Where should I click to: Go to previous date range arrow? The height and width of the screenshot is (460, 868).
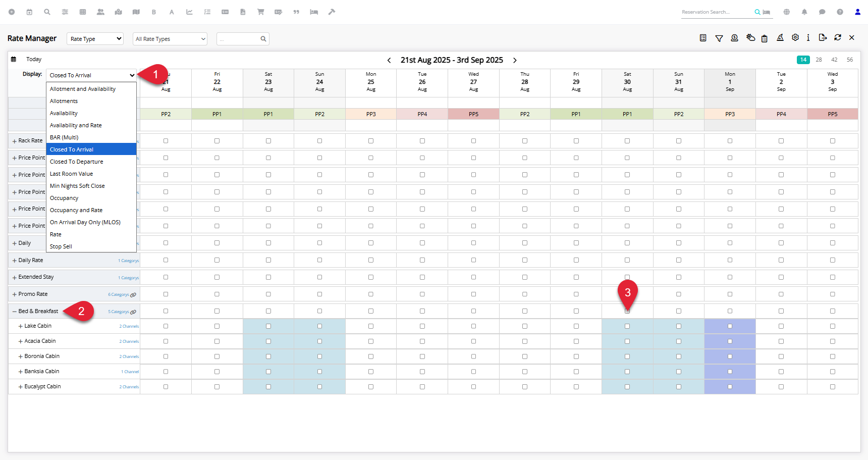coord(389,60)
